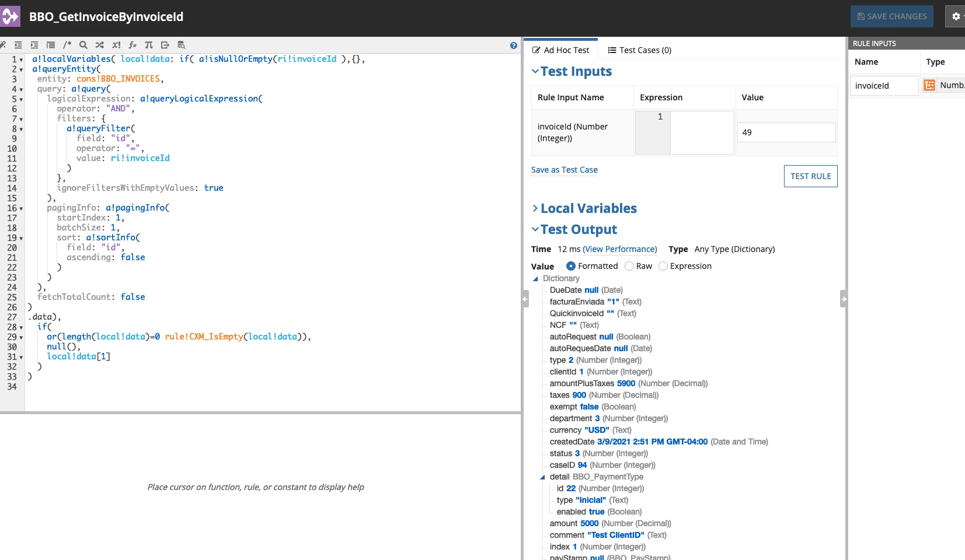Collapse the Dictionary tree node

point(535,279)
